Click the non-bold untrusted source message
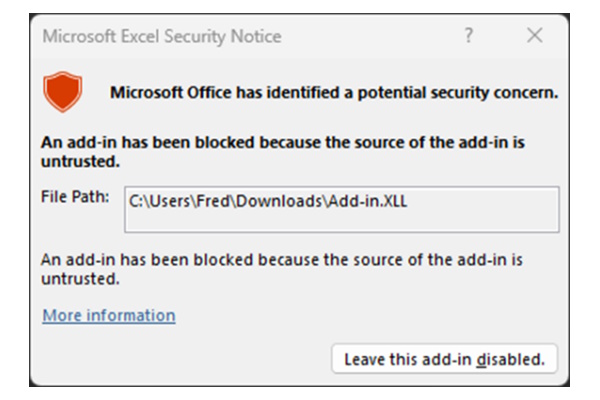Viewport: 600px width, 400px height. (283, 268)
